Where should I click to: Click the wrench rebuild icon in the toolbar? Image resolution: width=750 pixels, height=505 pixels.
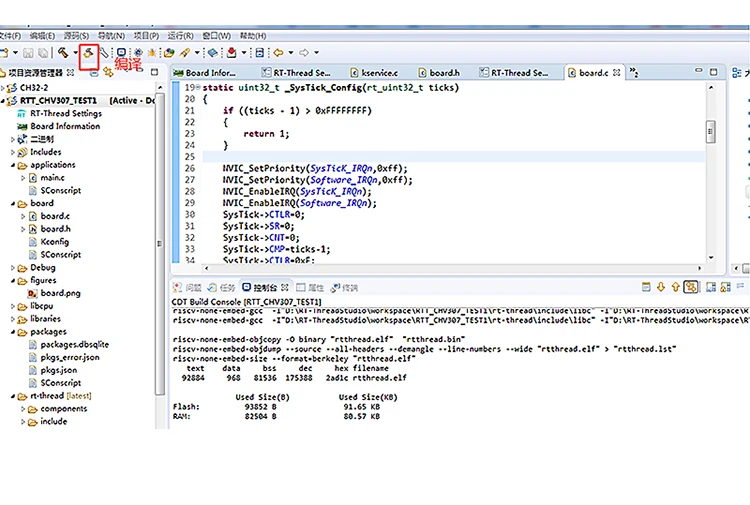[x=104, y=53]
